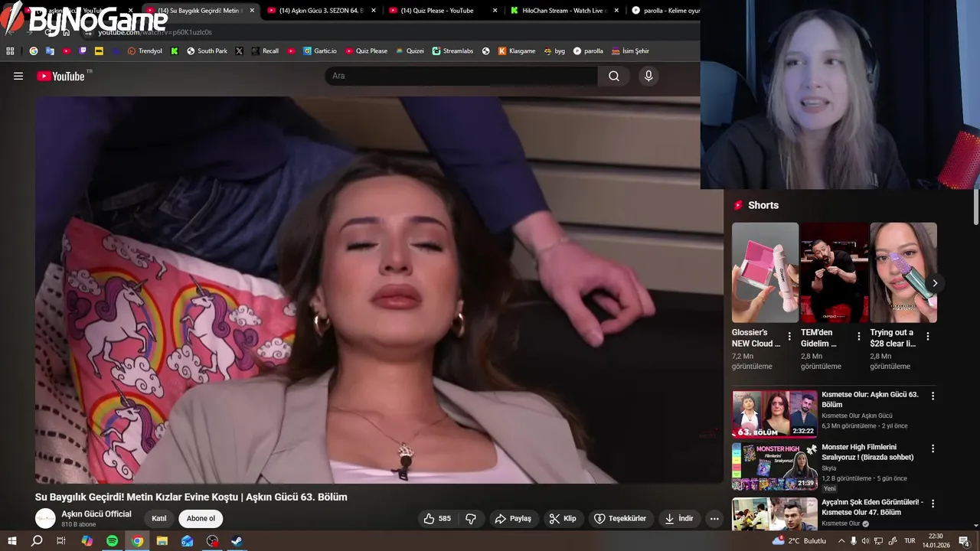Open the Recall bookmark

pyautogui.click(x=265, y=51)
